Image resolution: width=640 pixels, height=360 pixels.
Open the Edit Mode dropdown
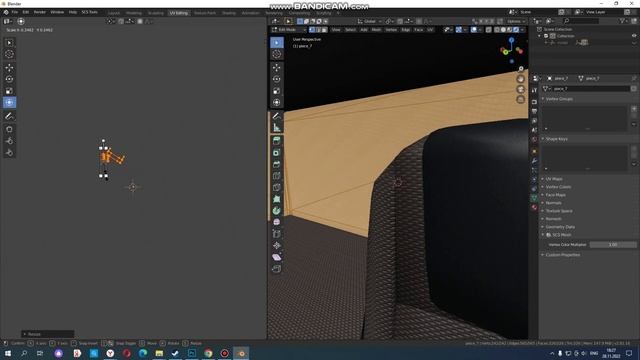pos(289,30)
